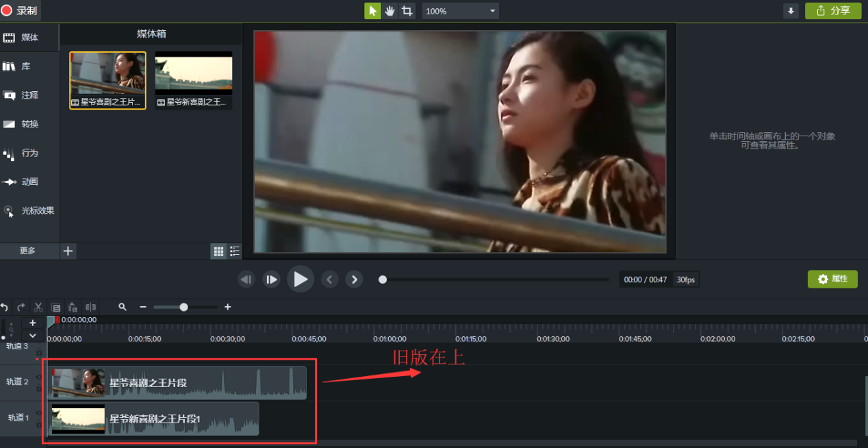Click the download arrow icon near 分享

click(791, 11)
